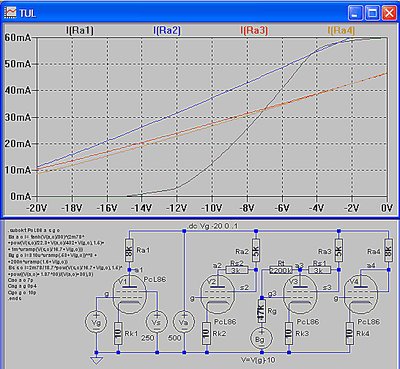400x369 pixels.
Task: Select the Va voltage source symbol
Action: click(x=184, y=322)
